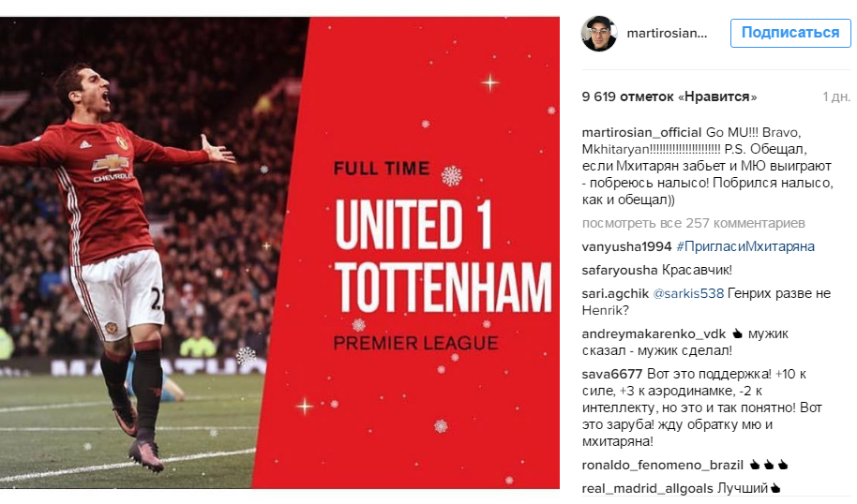The width and height of the screenshot is (857, 504).
Task: Click the Подписаться follow button
Action: coord(790,33)
